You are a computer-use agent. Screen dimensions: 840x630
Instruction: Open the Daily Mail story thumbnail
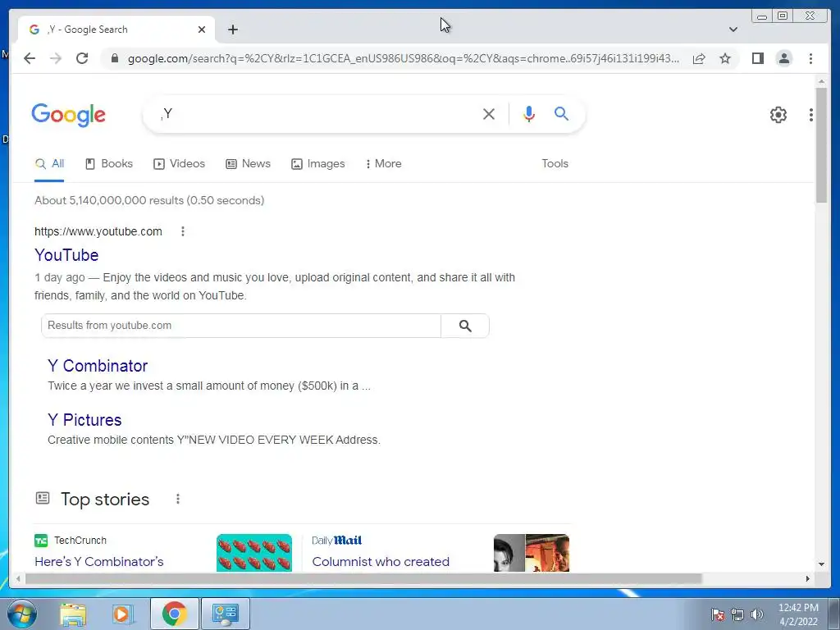tap(532, 553)
